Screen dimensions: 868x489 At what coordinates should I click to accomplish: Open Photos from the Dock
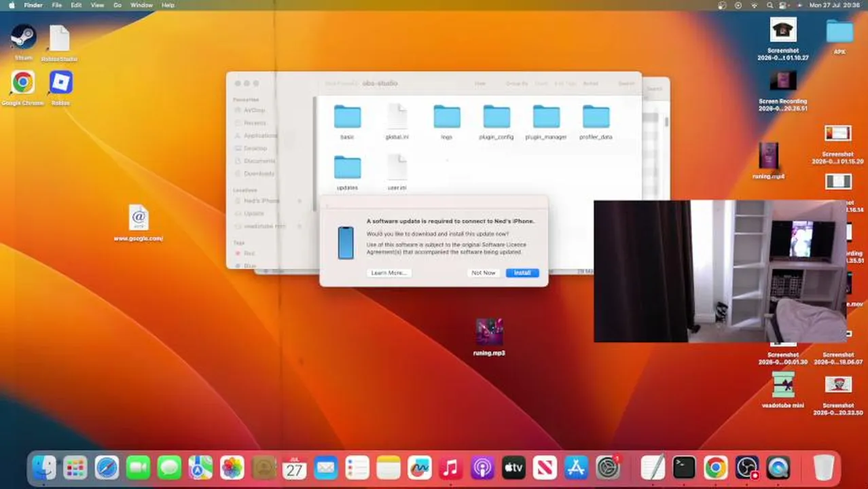[x=232, y=467]
